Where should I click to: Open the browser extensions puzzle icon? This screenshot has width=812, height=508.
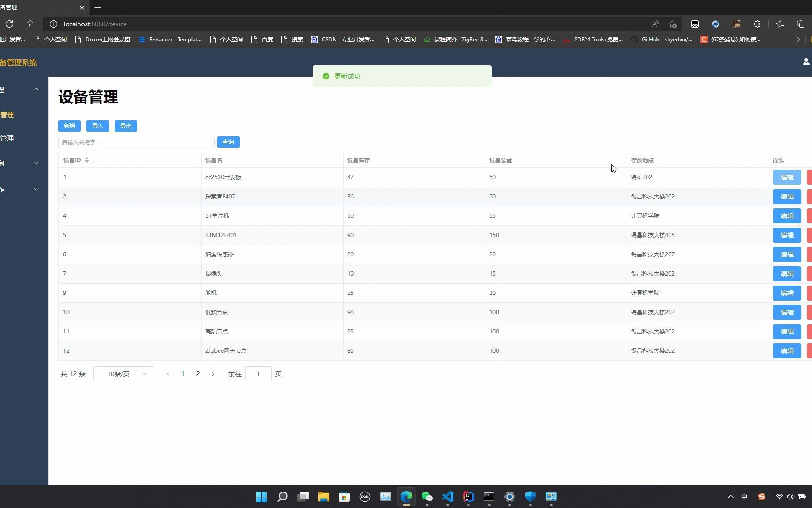click(x=757, y=24)
